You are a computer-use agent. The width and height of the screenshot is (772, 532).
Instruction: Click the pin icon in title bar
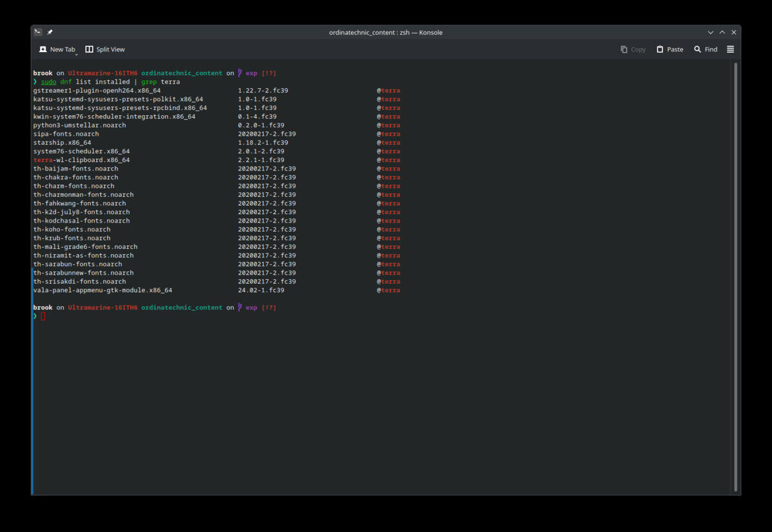50,32
